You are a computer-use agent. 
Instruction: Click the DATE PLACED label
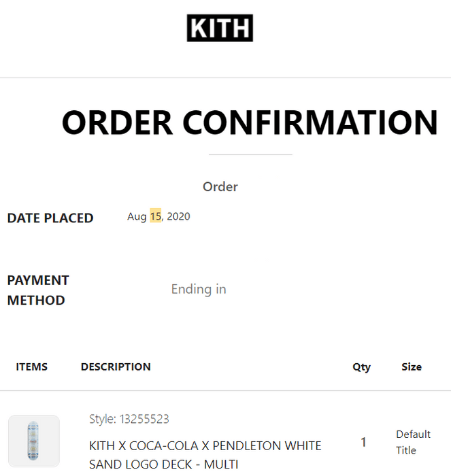(x=50, y=218)
